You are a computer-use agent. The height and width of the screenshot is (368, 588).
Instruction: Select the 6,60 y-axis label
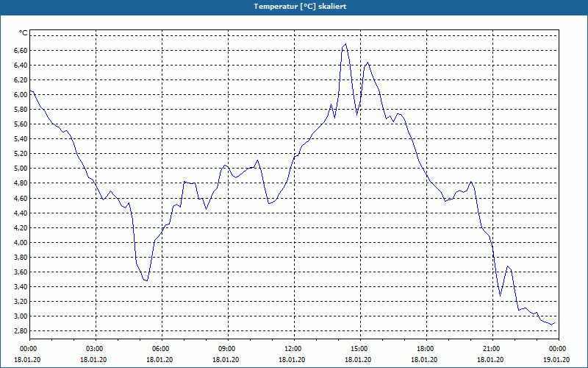click(x=21, y=51)
